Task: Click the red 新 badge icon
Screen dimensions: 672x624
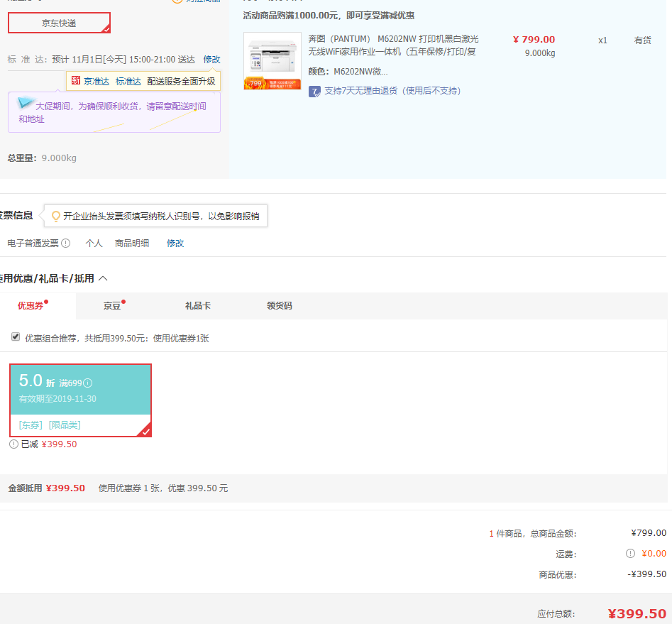Action: [76, 80]
